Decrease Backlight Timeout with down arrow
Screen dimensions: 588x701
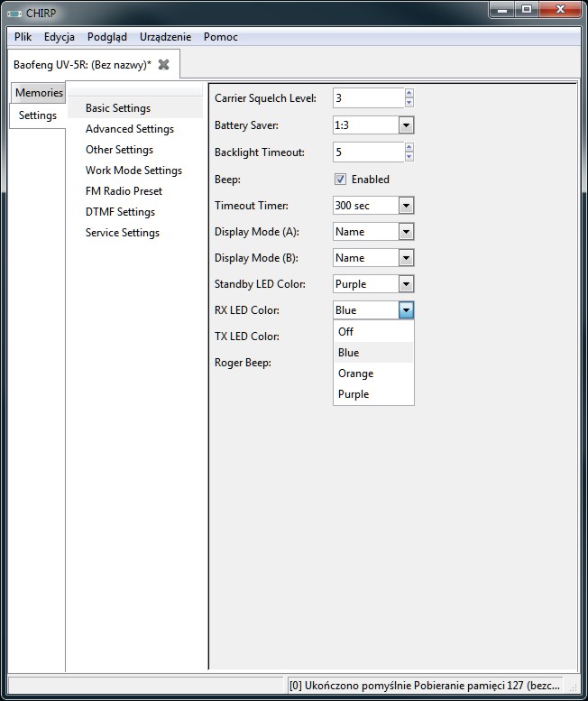409,157
